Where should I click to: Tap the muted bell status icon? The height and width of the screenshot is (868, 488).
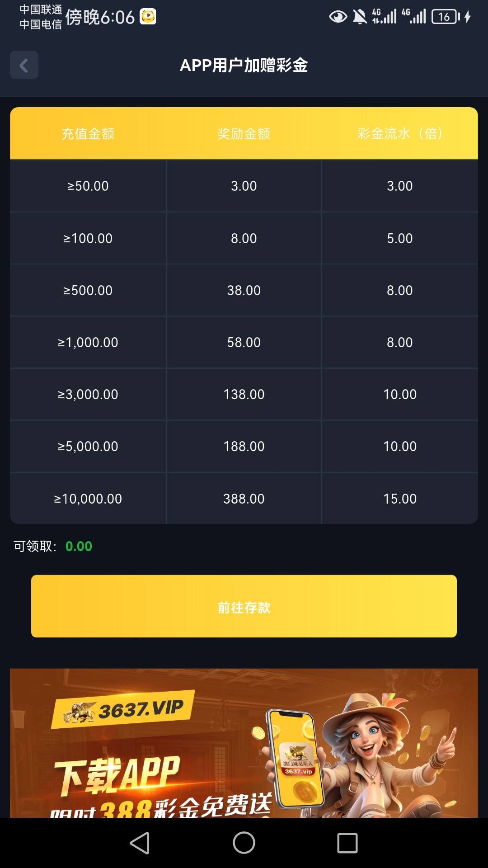[360, 17]
